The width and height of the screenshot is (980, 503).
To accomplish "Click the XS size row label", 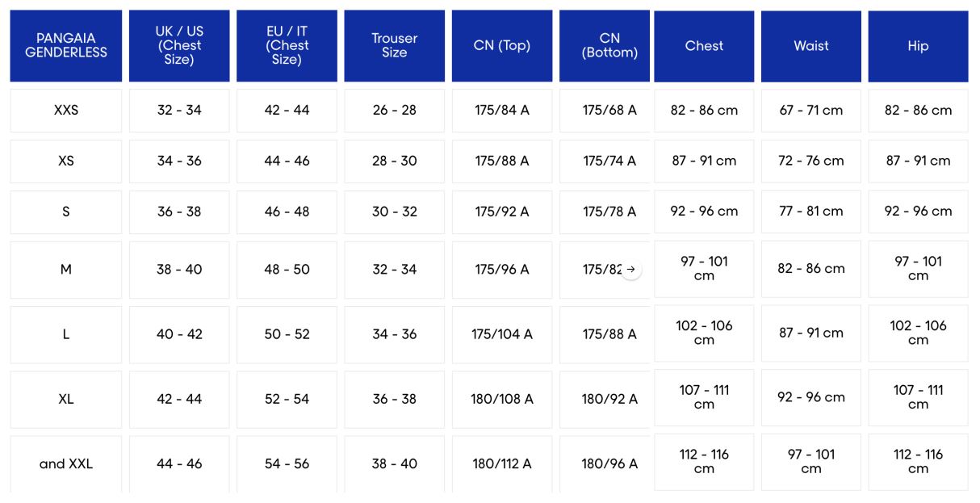I will click(x=66, y=161).
